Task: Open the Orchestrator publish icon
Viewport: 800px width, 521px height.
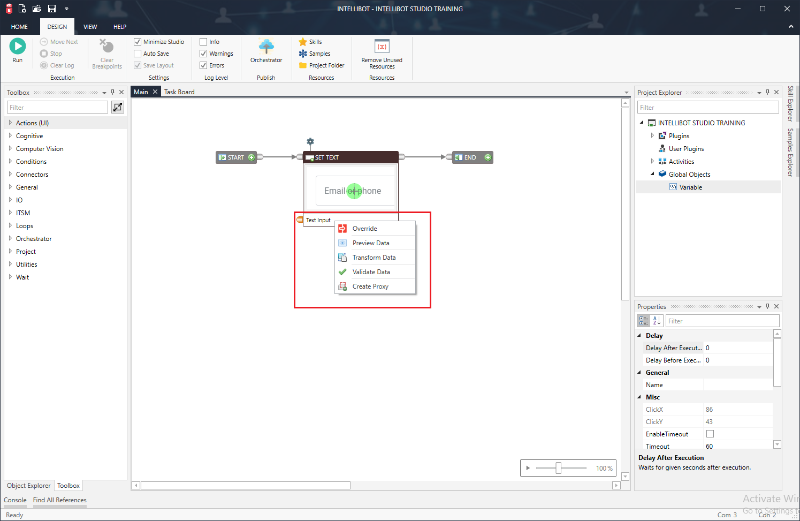Action: click(x=267, y=46)
